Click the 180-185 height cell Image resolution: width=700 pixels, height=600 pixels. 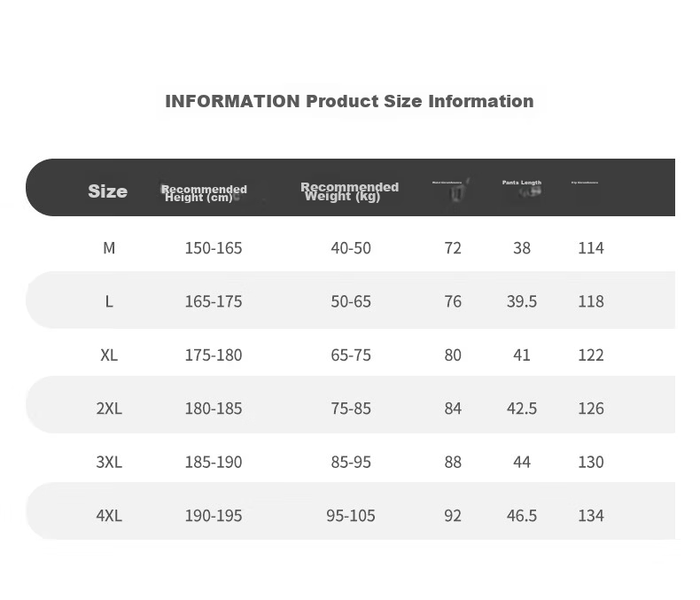214,408
